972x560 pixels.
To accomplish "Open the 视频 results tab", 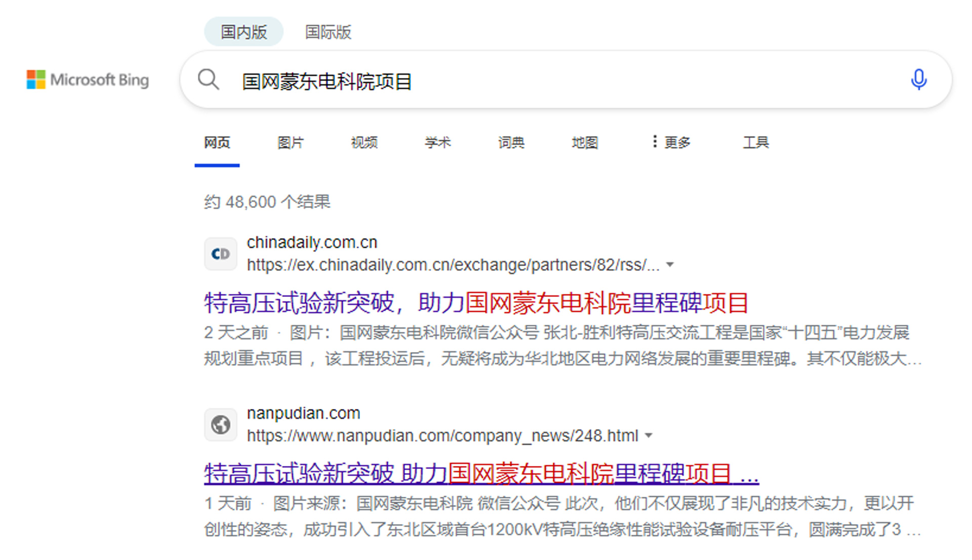I will [364, 143].
